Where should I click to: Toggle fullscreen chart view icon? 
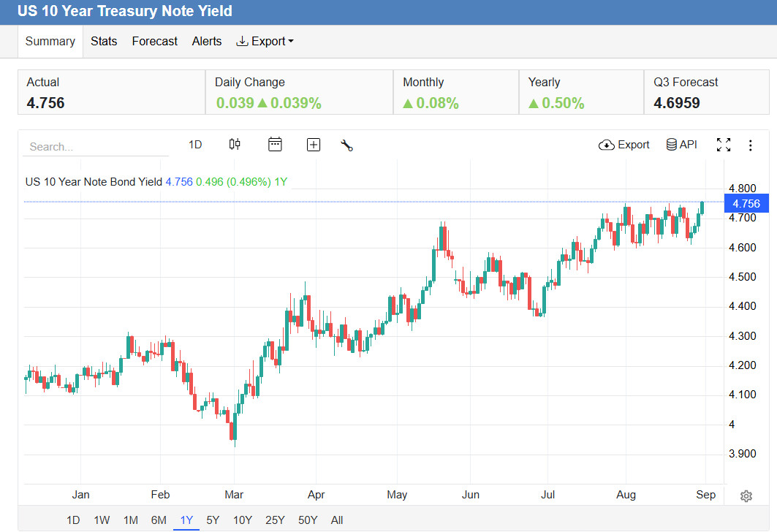click(x=724, y=145)
